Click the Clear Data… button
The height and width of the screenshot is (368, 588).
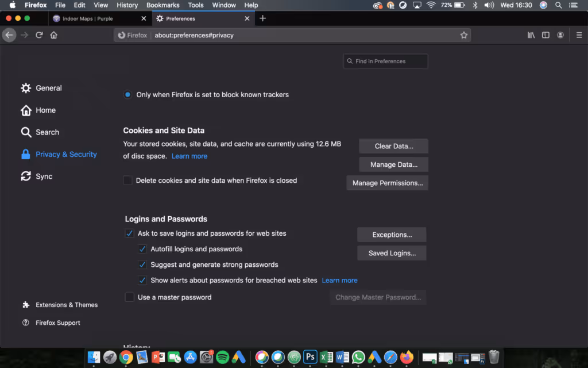[x=394, y=146]
